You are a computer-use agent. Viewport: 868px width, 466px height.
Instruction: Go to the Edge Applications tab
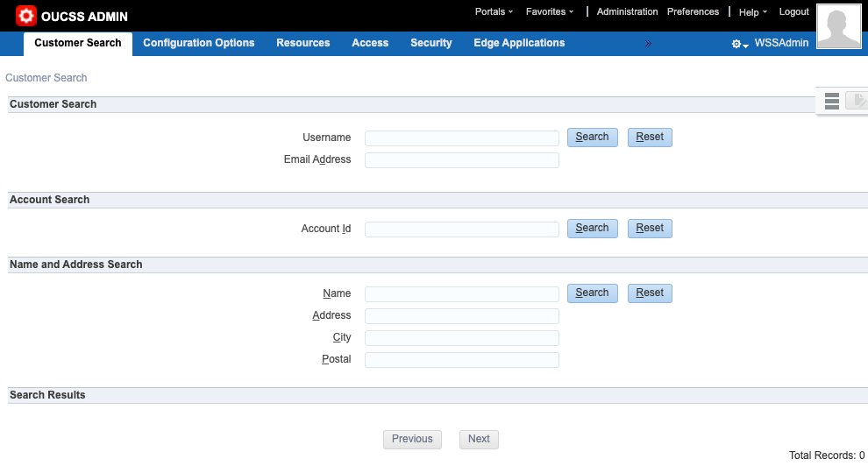[519, 43]
